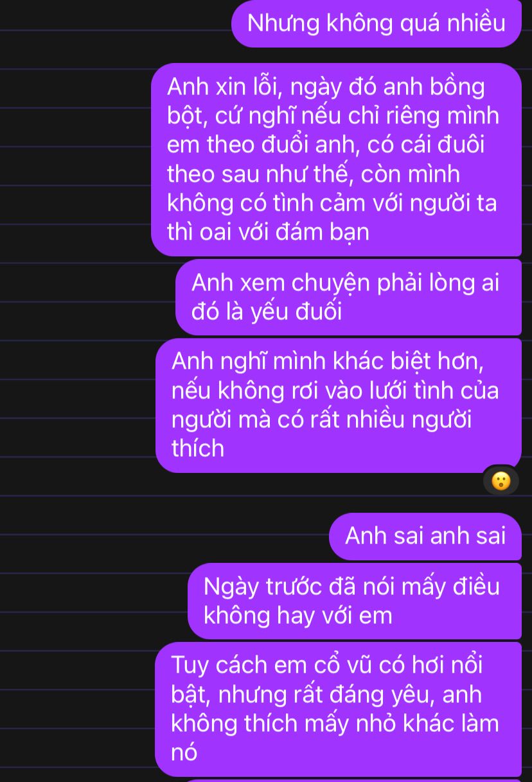The image size is (532, 782).
Task: Open the surprised emoji reaction badge
Action: (x=501, y=481)
